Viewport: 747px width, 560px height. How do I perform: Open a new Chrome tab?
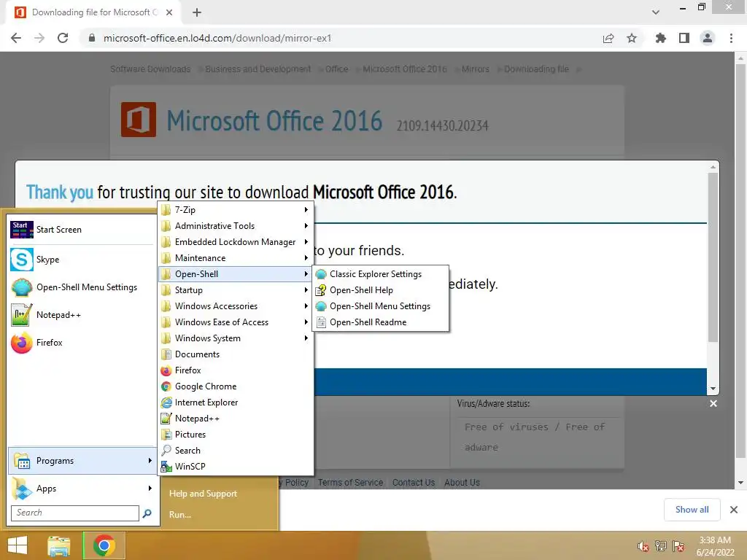197,12
